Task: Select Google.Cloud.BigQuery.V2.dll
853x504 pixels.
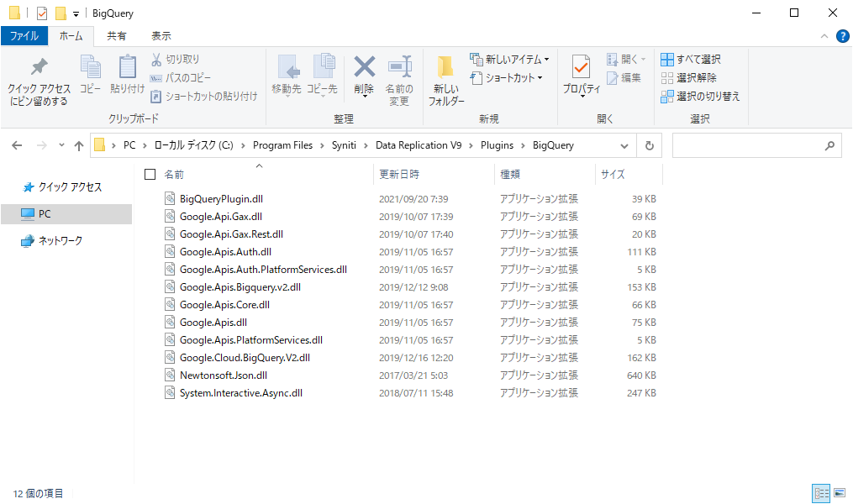Action: [245, 358]
